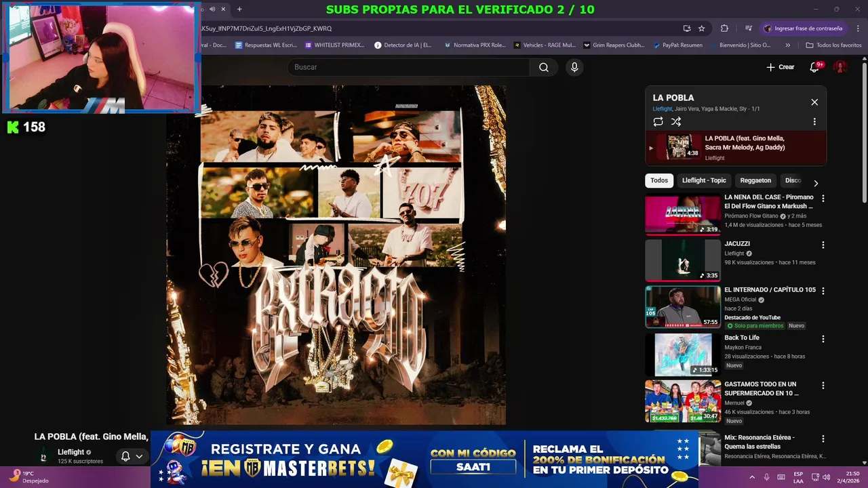Screen dimensions: 868x488
Task: Show hidden tray icons chevron
Action: click(x=752, y=477)
